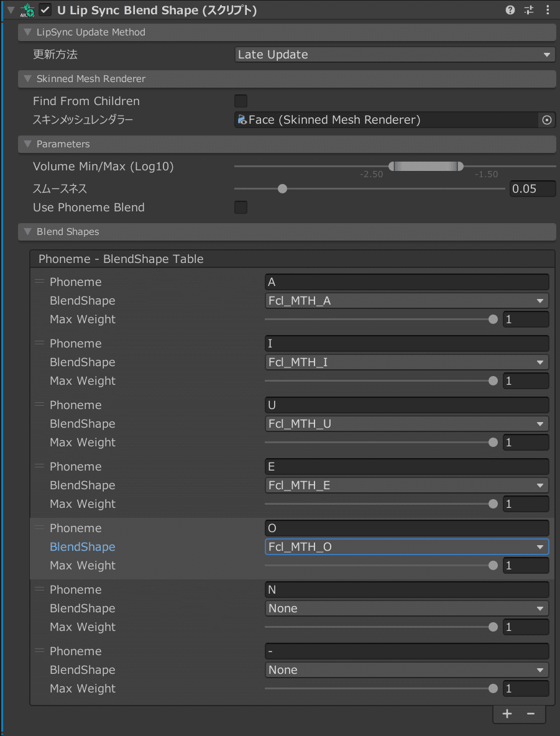
Task: Click the Skinned Mesh Renderer object picker
Action: click(x=546, y=120)
